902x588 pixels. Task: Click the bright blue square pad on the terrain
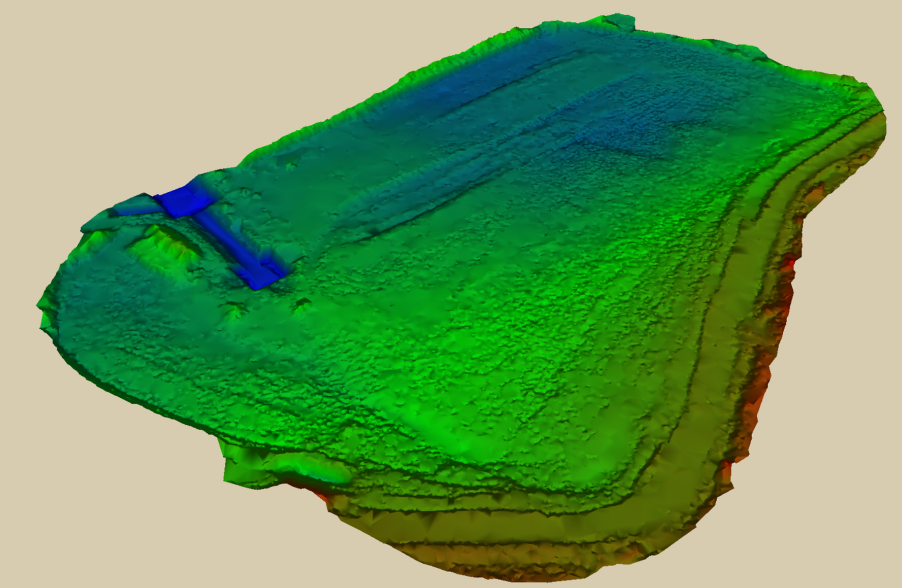coord(184,201)
